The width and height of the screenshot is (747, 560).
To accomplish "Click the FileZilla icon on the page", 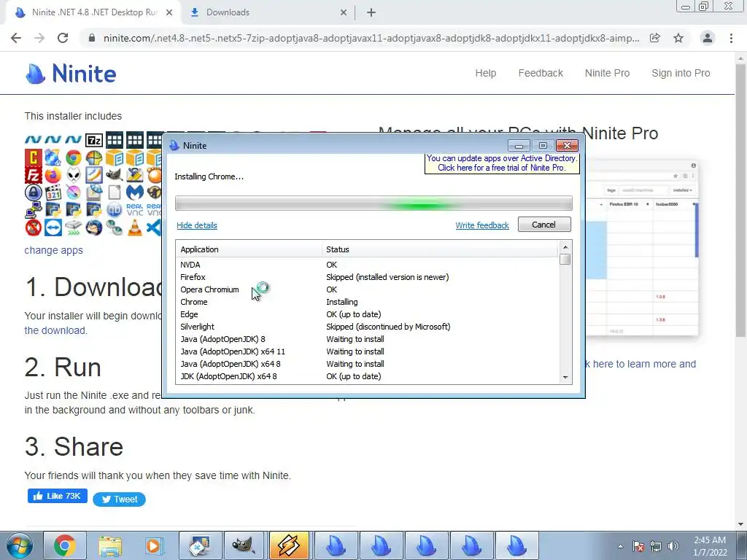I will click(x=33, y=175).
